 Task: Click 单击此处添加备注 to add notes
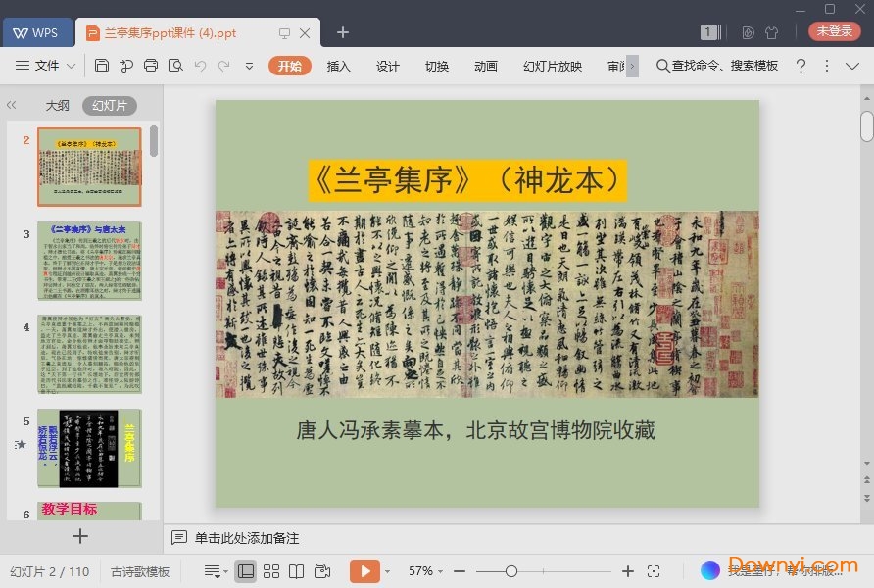pyautogui.click(x=246, y=538)
